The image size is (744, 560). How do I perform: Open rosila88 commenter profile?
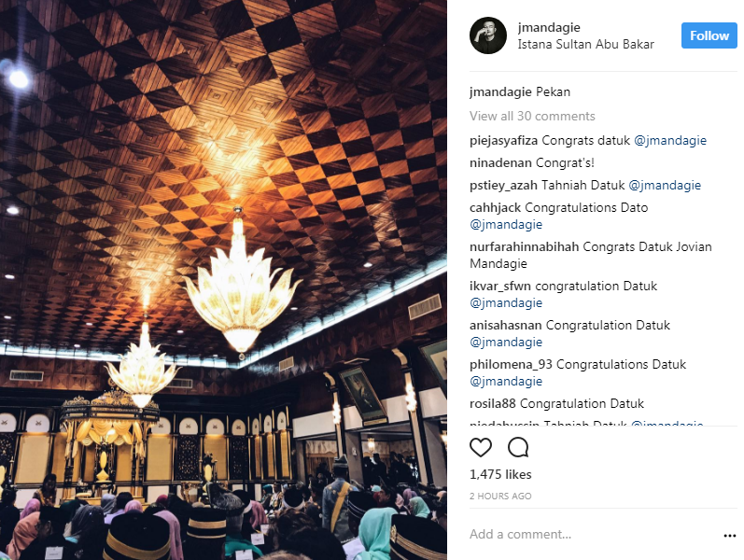(493, 404)
